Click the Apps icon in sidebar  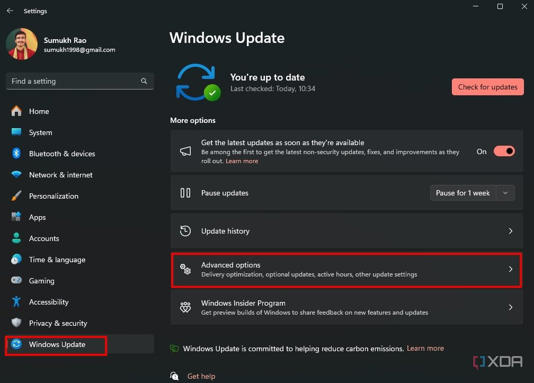point(16,217)
